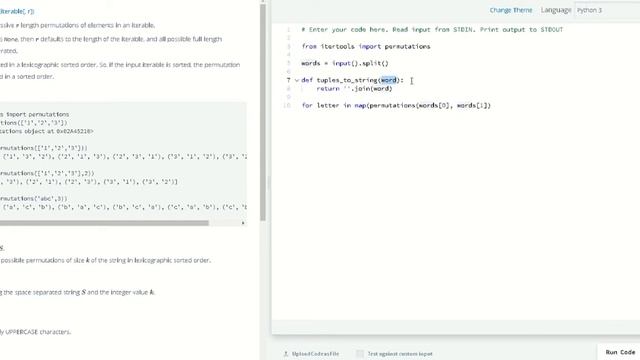Click the 'permutations('abc',3)' sample text

[x=33, y=198]
